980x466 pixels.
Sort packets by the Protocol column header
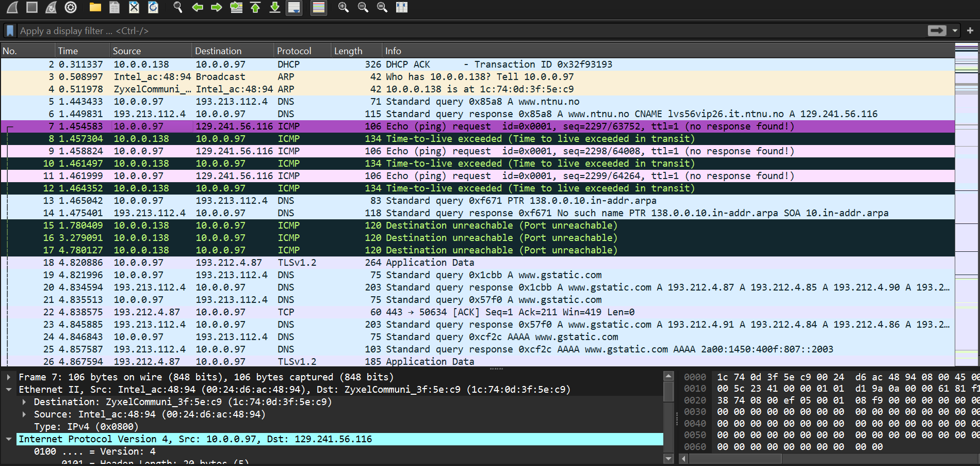coord(295,51)
